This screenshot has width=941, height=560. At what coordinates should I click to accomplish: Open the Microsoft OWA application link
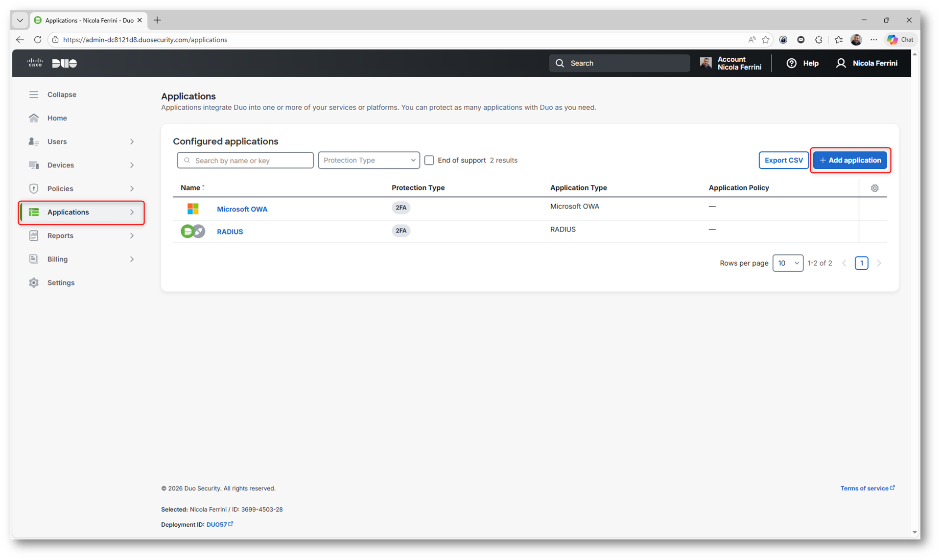(242, 209)
